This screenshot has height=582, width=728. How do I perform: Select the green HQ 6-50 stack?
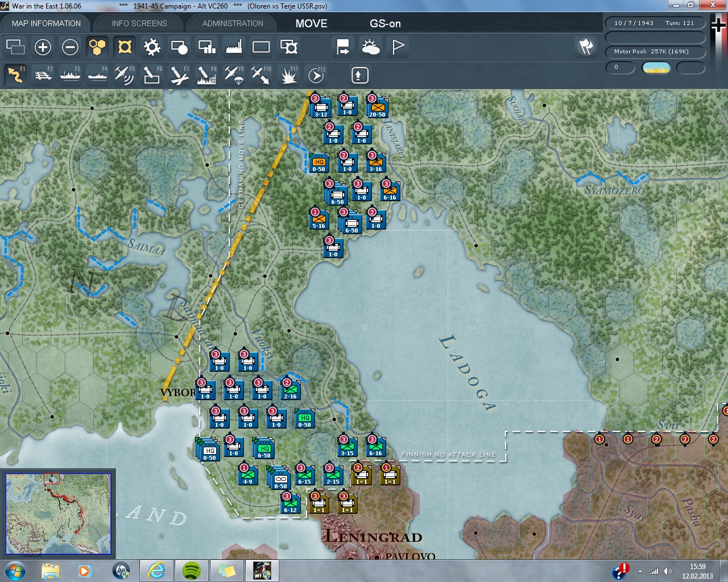tap(264, 448)
